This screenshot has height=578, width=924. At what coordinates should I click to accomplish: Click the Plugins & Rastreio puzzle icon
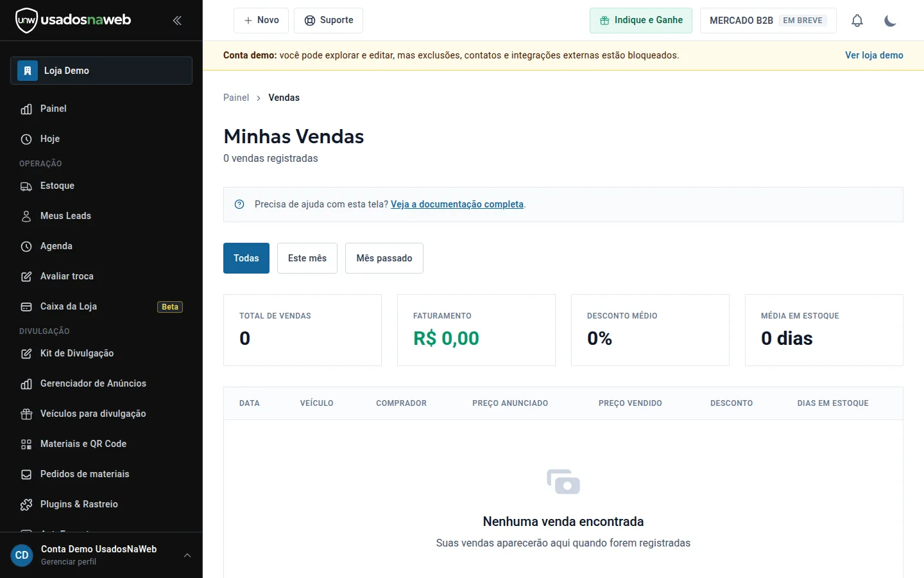point(26,505)
